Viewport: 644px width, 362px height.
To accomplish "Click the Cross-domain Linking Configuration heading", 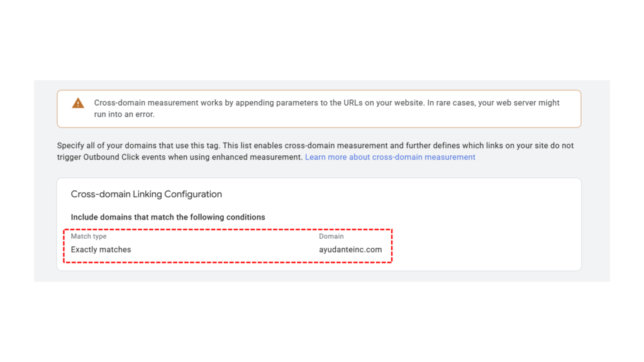I will pyautogui.click(x=146, y=194).
